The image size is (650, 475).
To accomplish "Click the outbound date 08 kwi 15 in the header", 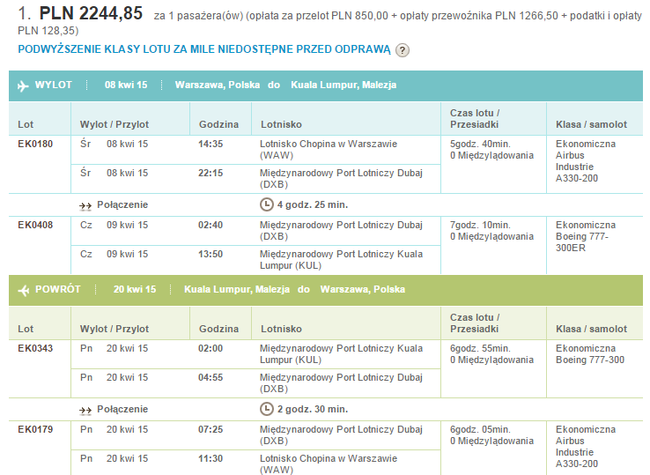I will [126, 85].
